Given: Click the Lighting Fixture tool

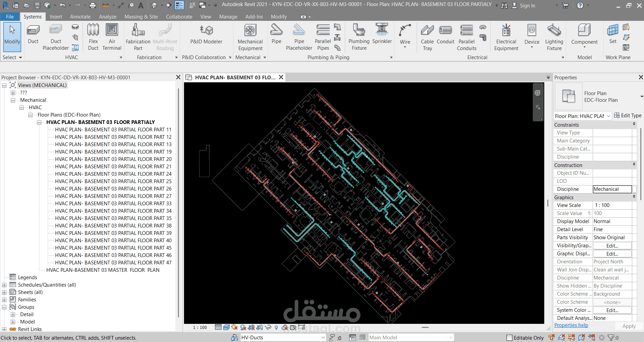Looking at the screenshot, I should coord(554,37).
